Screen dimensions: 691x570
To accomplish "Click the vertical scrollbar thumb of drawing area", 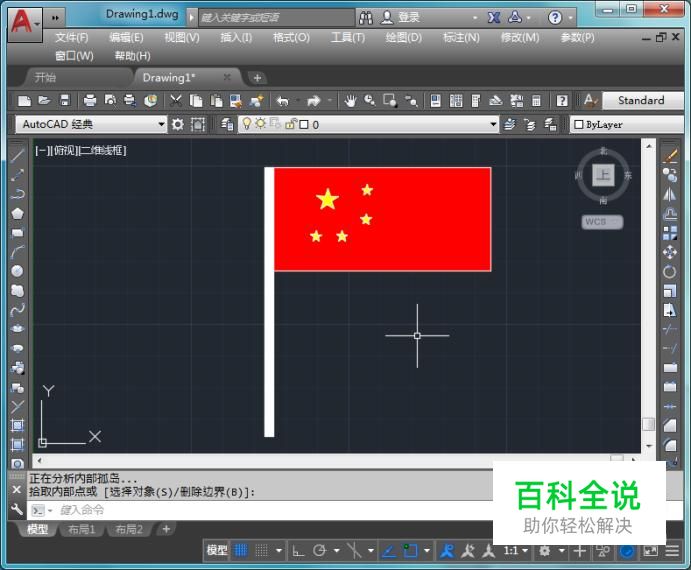I will [648, 424].
